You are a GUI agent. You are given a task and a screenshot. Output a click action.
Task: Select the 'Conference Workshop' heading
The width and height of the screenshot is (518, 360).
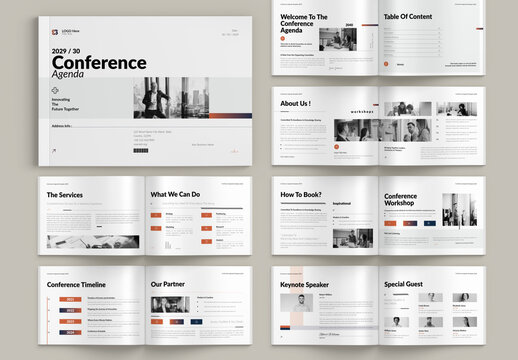400,199
